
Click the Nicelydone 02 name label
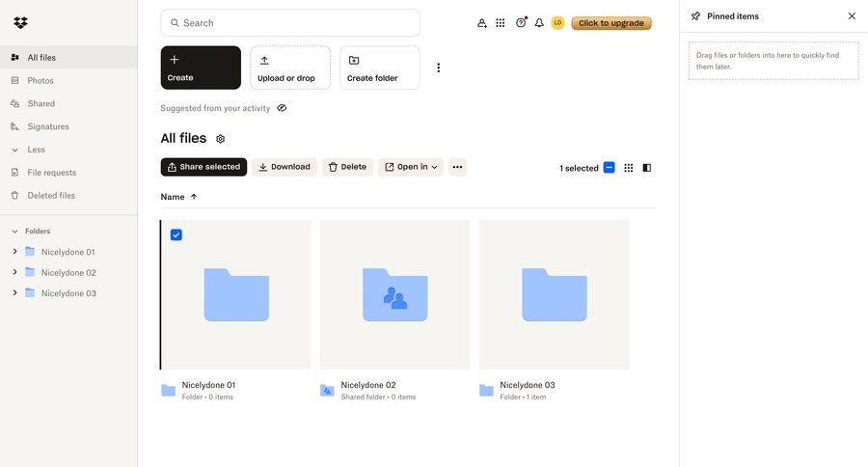pos(368,385)
